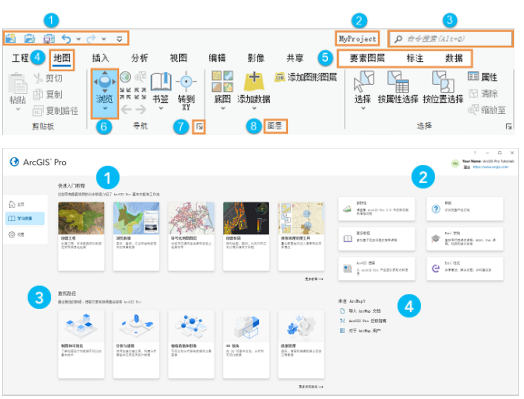Click the 复制路径 (Copy Path) button
The height and width of the screenshot is (399, 524).
[x=56, y=111]
